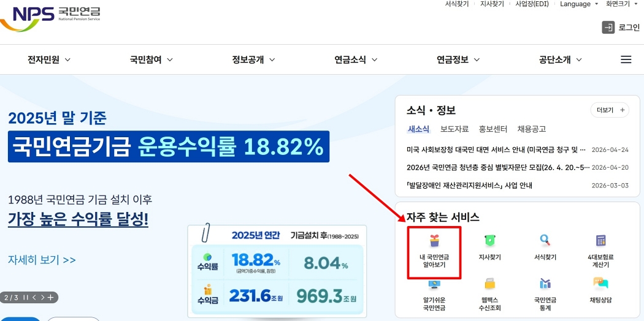Viewport: 644px width, 321px height.
Task: Expand the 전자민원 menu
Action: (x=49, y=60)
